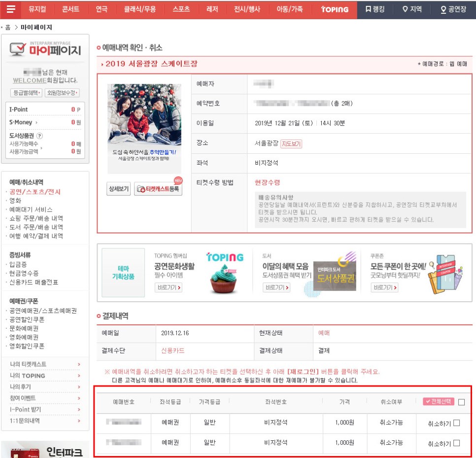Open 도서 주문/배송 내역
This screenshot has height=458, width=476.
point(36,227)
